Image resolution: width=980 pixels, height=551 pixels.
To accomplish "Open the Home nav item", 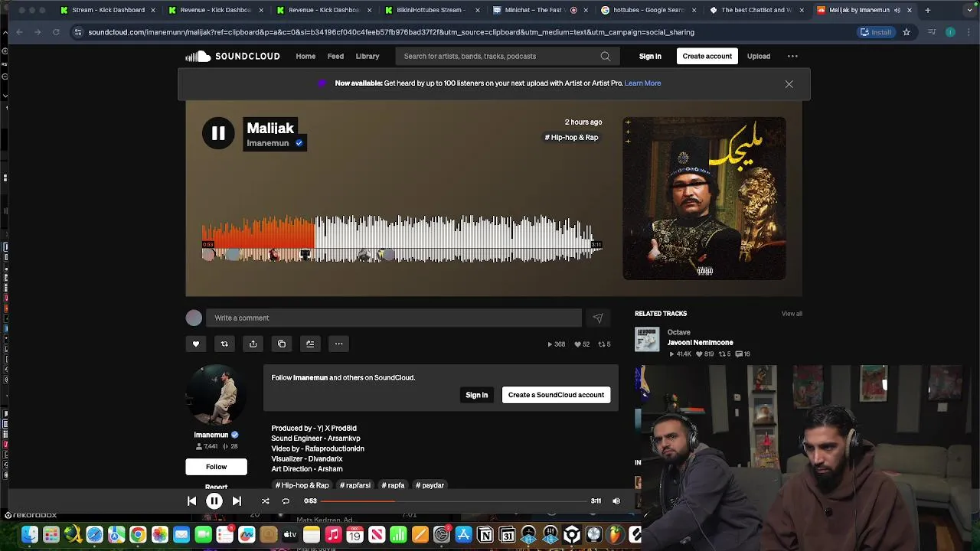I will tap(305, 56).
